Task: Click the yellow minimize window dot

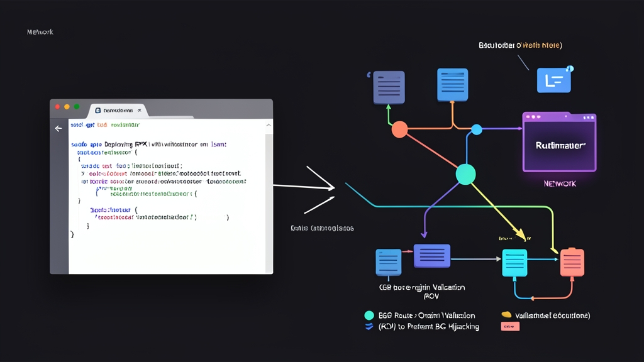Action: [67, 107]
